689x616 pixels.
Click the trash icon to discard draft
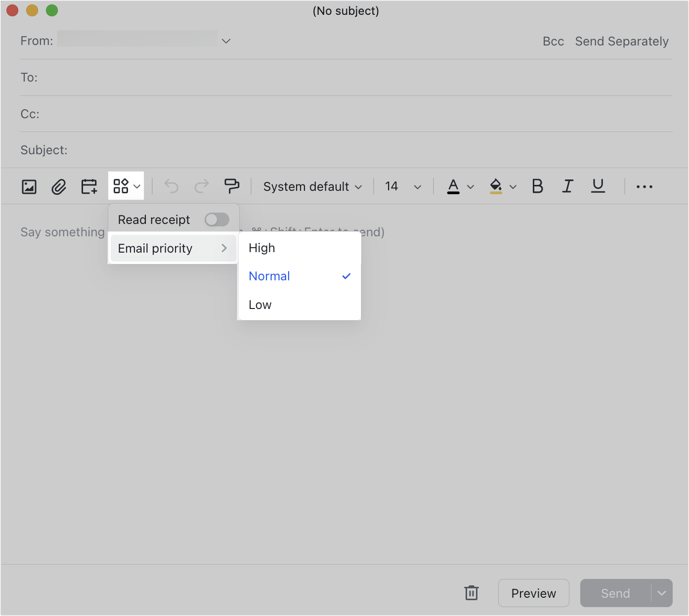pos(471,593)
